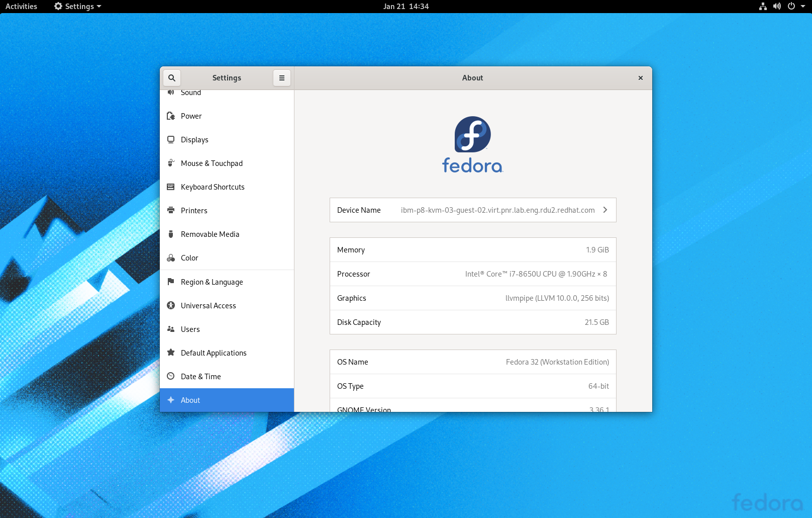Click the Region & Language flag icon
Viewport: 812px width, 518px height.
tap(171, 282)
